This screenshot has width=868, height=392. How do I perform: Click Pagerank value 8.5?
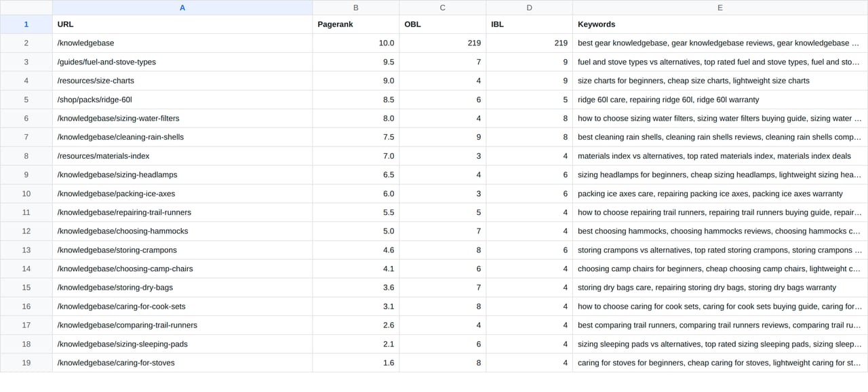pos(356,100)
